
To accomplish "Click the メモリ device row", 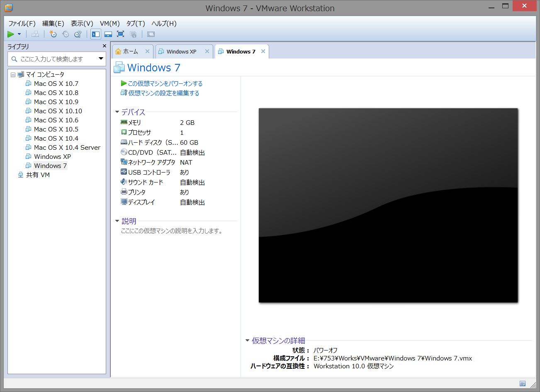I will point(179,122).
